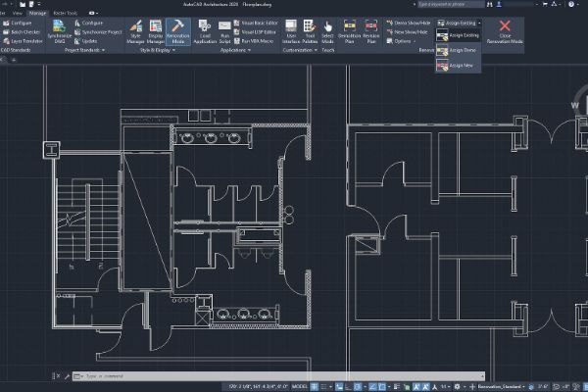This screenshot has width=588, height=392.
Task: Open the Style Manager
Action: [x=135, y=30]
